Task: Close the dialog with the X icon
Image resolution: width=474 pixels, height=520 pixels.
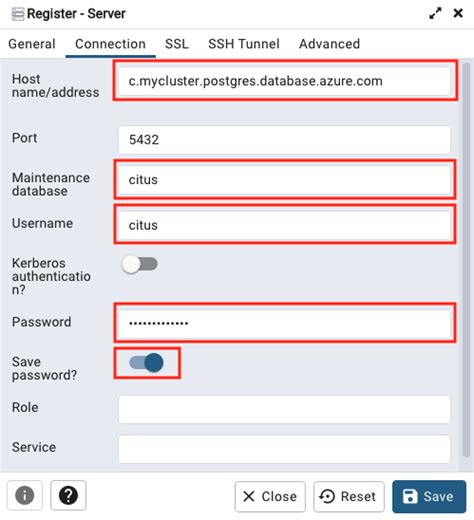Action: coord(458,13)
